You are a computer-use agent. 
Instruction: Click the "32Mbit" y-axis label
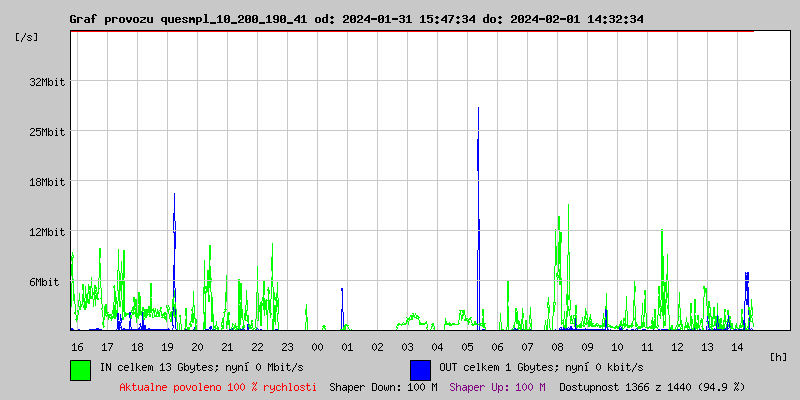click(x=47, y=82)
